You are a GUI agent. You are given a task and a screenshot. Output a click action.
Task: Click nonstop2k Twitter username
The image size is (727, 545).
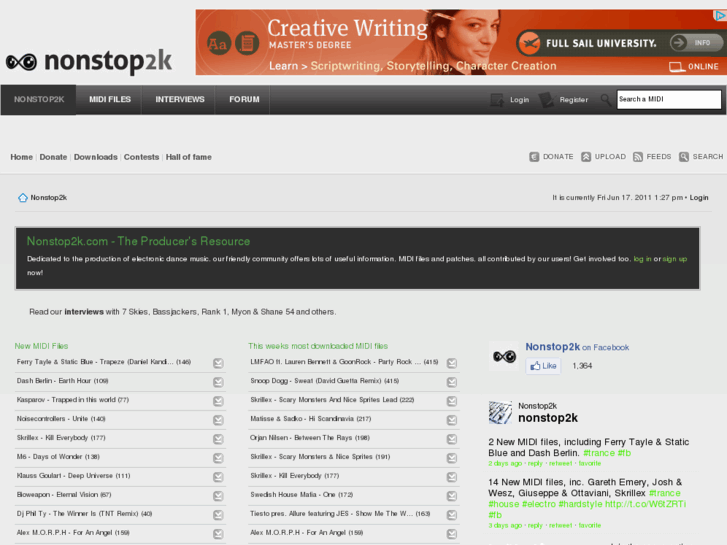(x=548, y=418)
